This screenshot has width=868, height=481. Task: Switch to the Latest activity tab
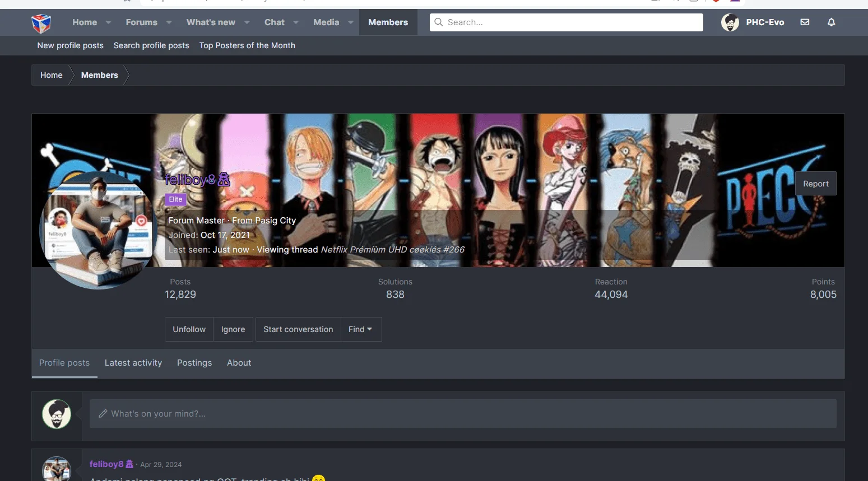point(133,363)
